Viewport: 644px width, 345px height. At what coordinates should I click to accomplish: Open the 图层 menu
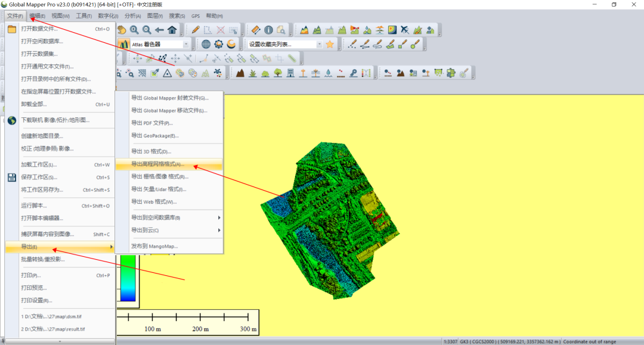click(155, 16)
